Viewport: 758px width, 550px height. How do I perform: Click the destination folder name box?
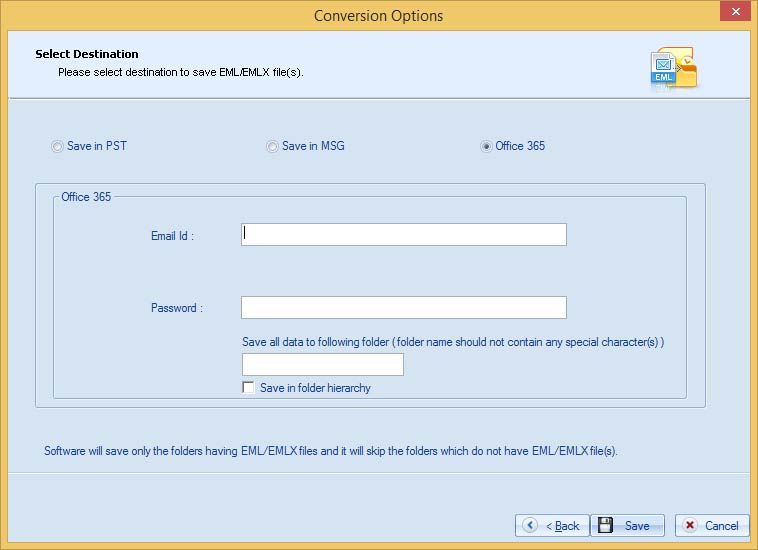tap(322, 364)
